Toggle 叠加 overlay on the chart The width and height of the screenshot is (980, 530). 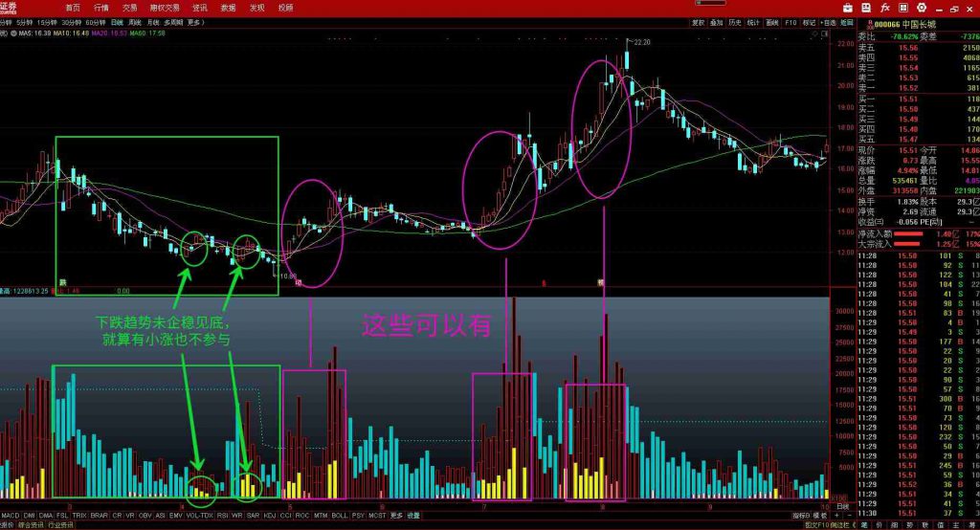pyautogui.click(x=717, y=22)
